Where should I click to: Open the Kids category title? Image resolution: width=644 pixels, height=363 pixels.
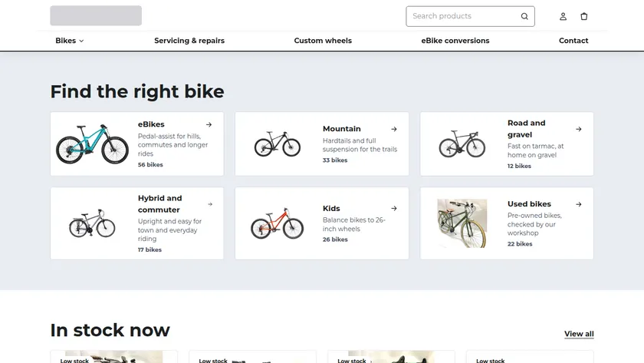(x=331, y=209)
